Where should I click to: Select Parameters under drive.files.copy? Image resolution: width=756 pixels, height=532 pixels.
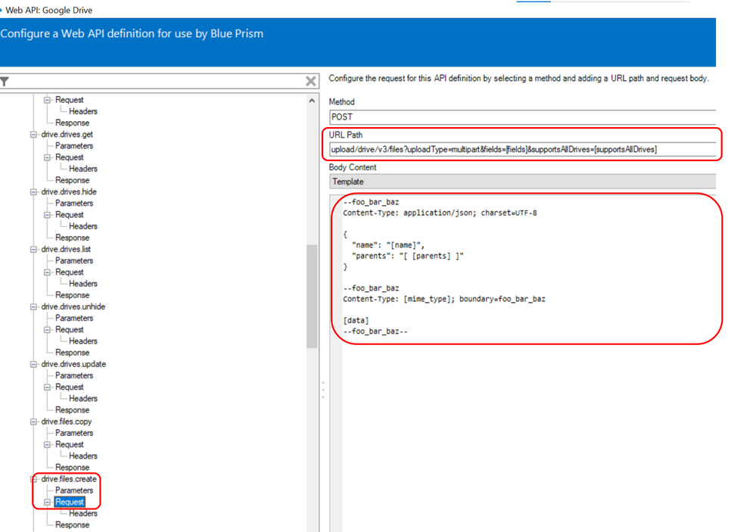pyautogui.click(x=73, y=433)
